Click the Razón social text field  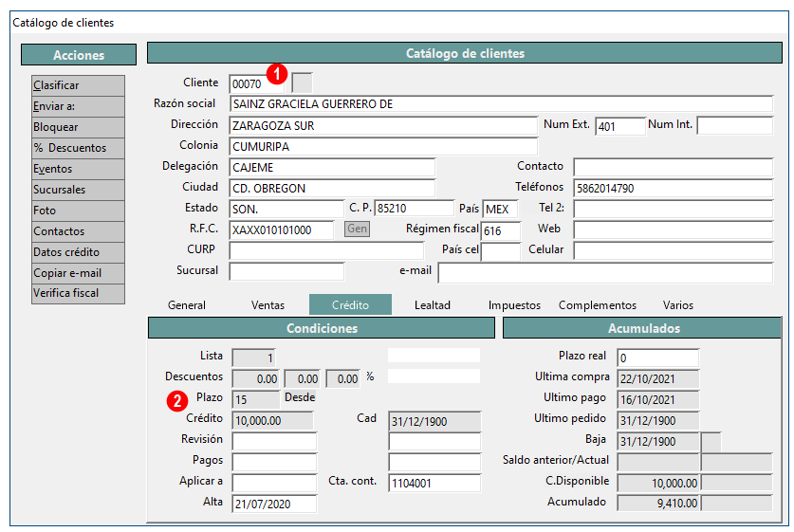502,104
